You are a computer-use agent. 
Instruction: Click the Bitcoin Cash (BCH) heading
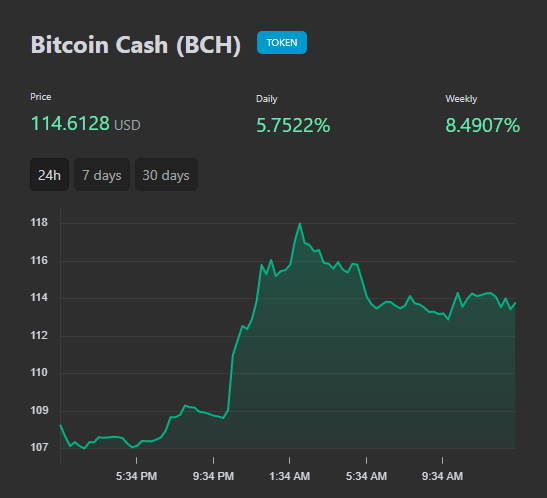(x=136, y=45)
